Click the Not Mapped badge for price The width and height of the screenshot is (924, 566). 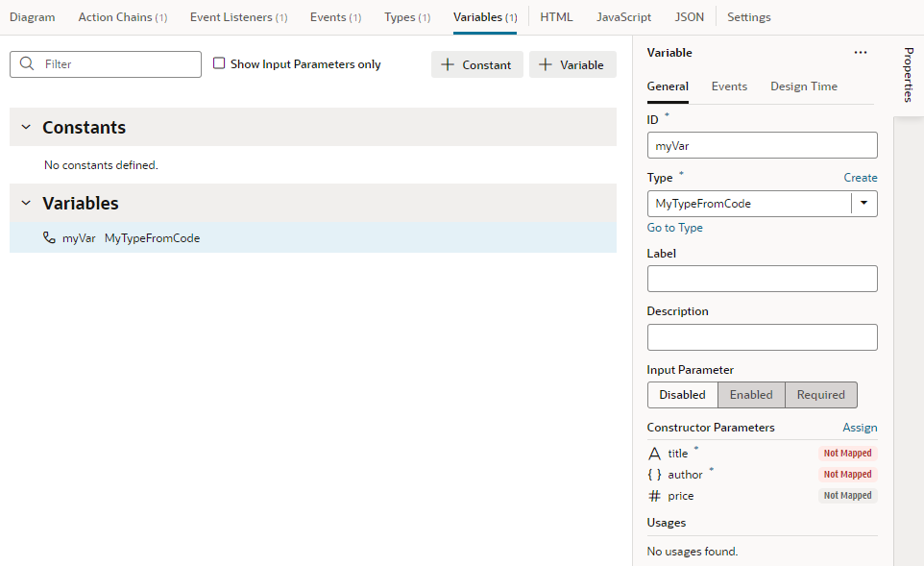coord(847,495)
